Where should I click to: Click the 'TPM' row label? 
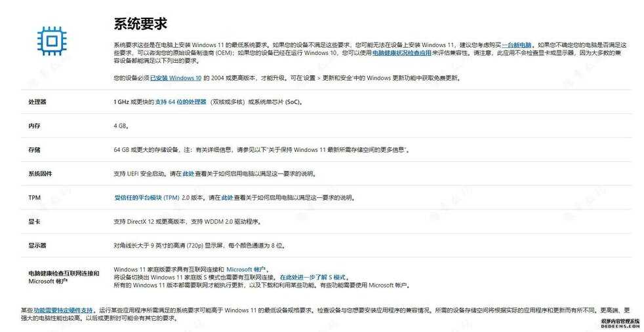(35, 198)
